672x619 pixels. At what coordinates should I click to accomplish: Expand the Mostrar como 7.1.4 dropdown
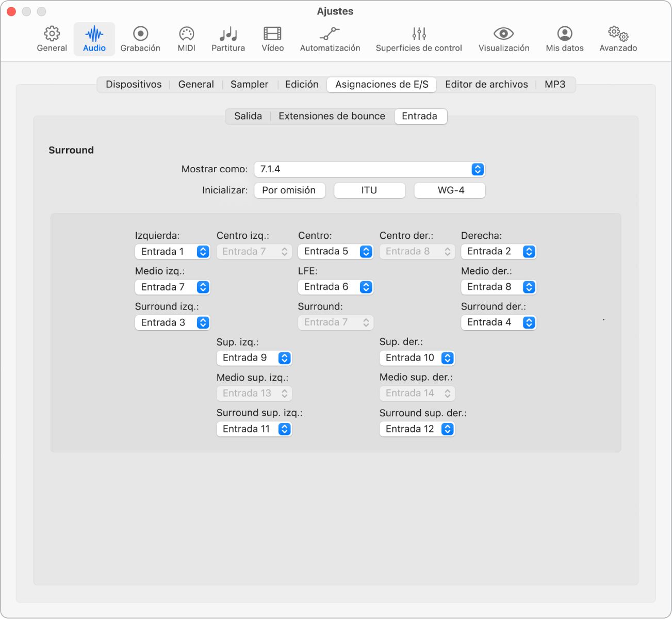[369, 169]
